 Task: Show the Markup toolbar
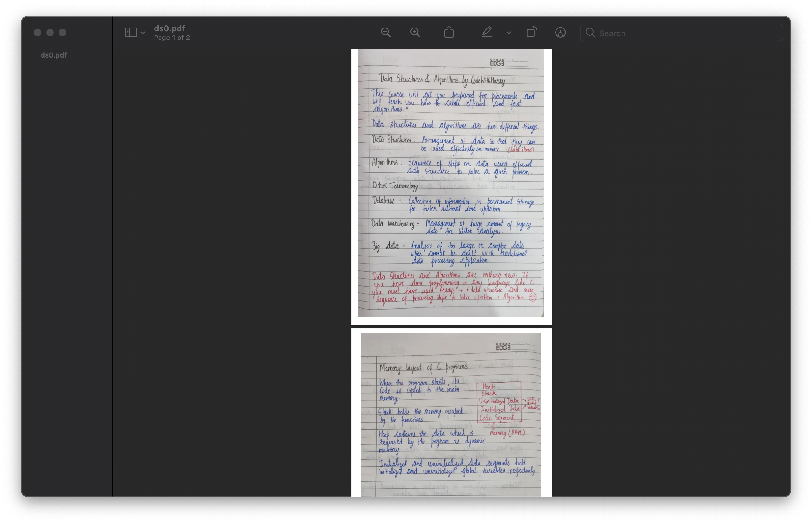(x=560, y=33)
